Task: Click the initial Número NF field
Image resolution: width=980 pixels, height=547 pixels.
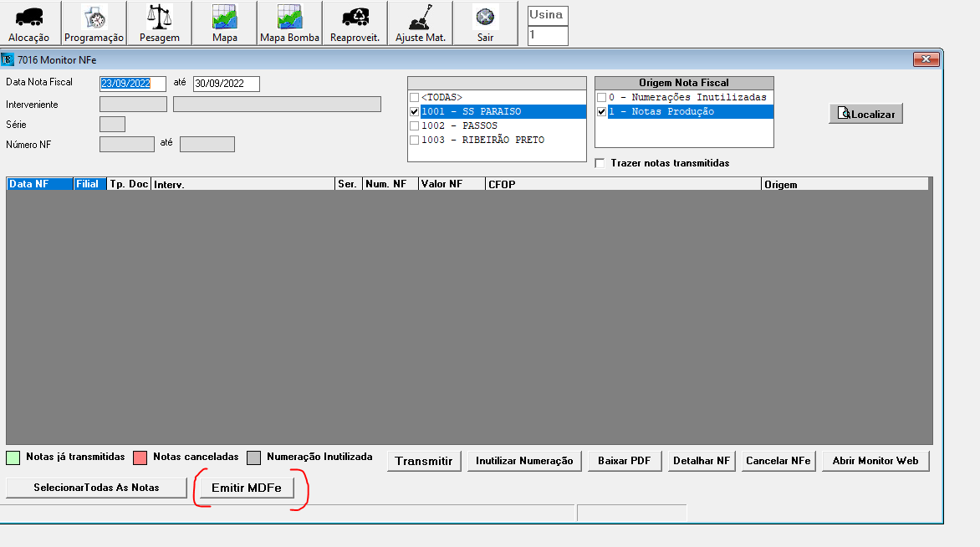Action: (127, 145)
